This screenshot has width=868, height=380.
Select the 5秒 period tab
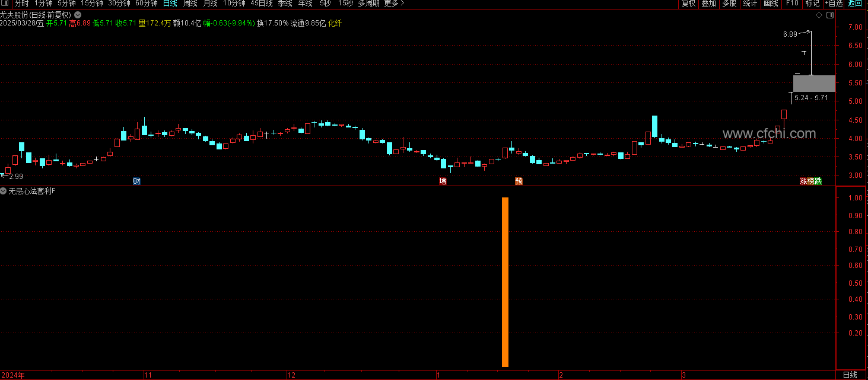tap(325, 4)
